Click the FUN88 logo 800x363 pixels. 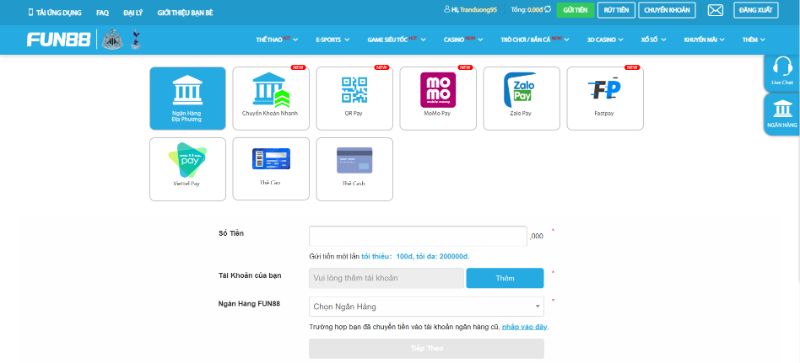(x=59, y=39)
